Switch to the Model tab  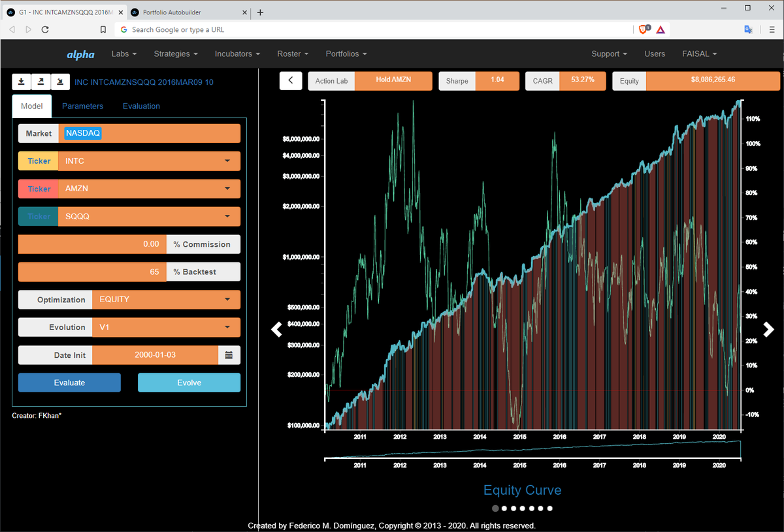click(31, 106)
